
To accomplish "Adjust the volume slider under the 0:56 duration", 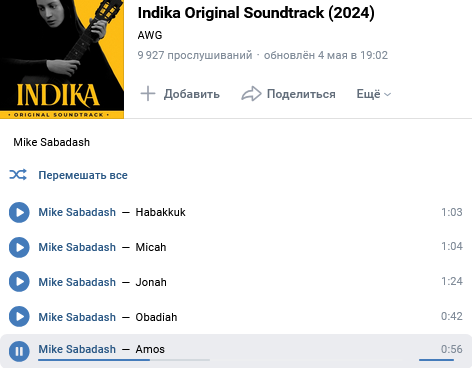I will coord(436,360).
